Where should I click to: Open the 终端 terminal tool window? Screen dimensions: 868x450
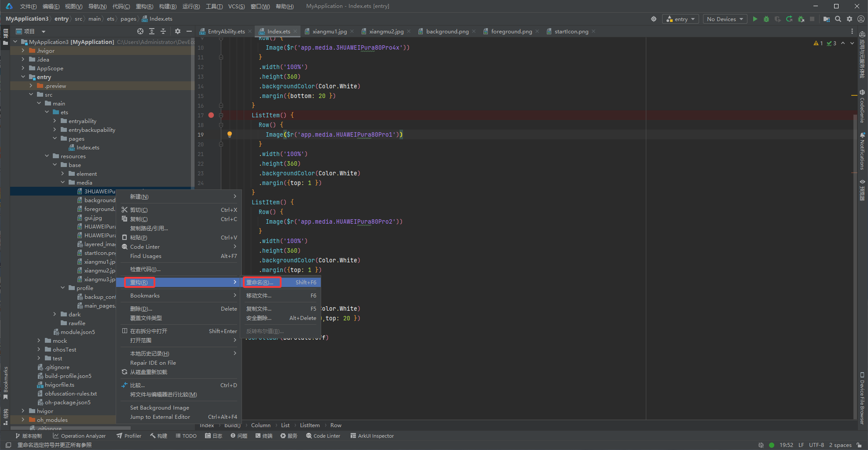click(x=264, y=436)
